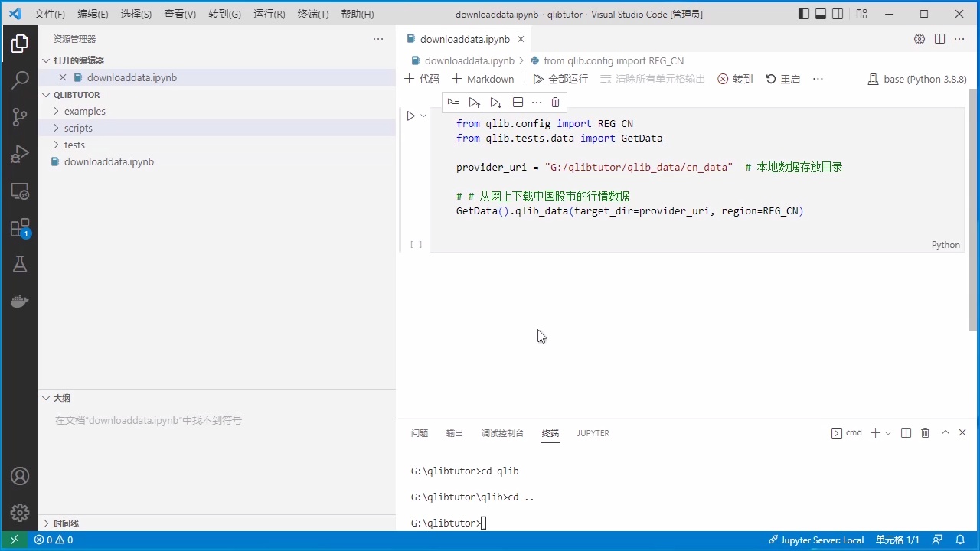
Task: Open the Terminal menu in the menu bar
Action: tap(312, 14)
